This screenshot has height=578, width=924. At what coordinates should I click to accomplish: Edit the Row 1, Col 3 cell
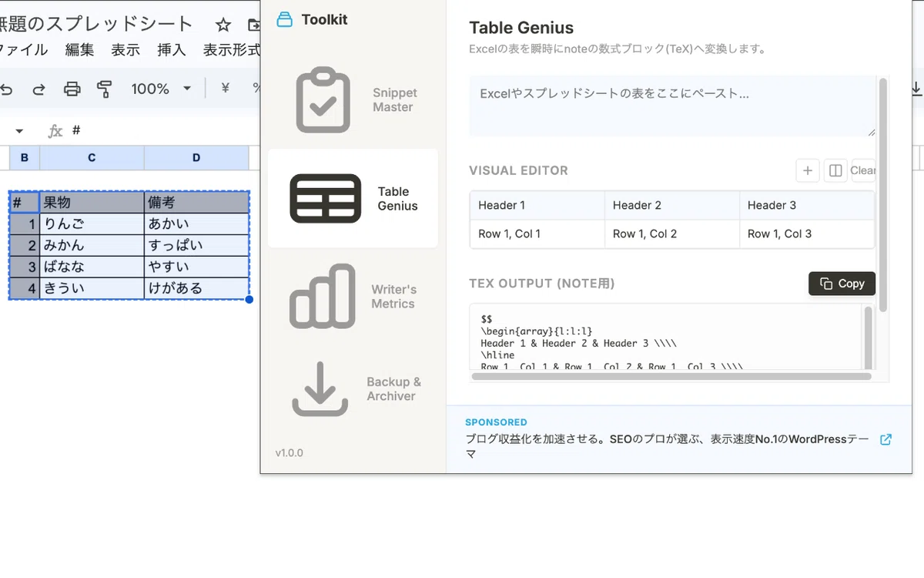pyautogui.click(x=807, y=234)
